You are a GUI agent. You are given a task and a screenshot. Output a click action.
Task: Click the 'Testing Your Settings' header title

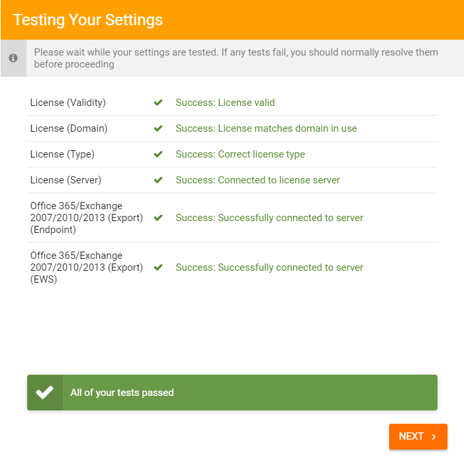[87, 20]
